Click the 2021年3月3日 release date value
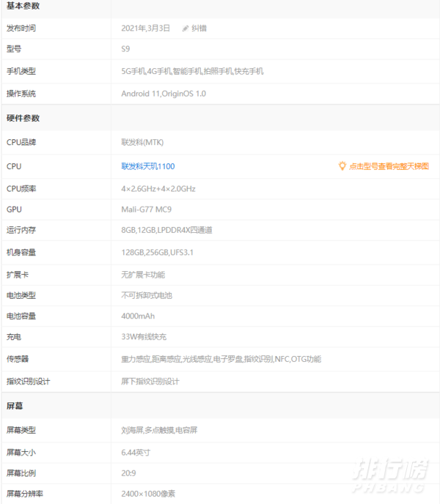 coord(145,29)
